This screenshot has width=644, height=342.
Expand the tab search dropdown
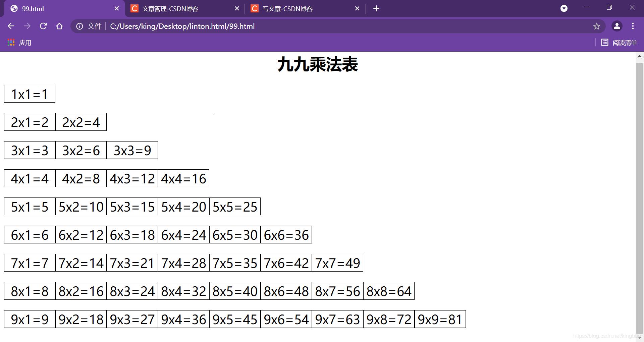point(564,9)
